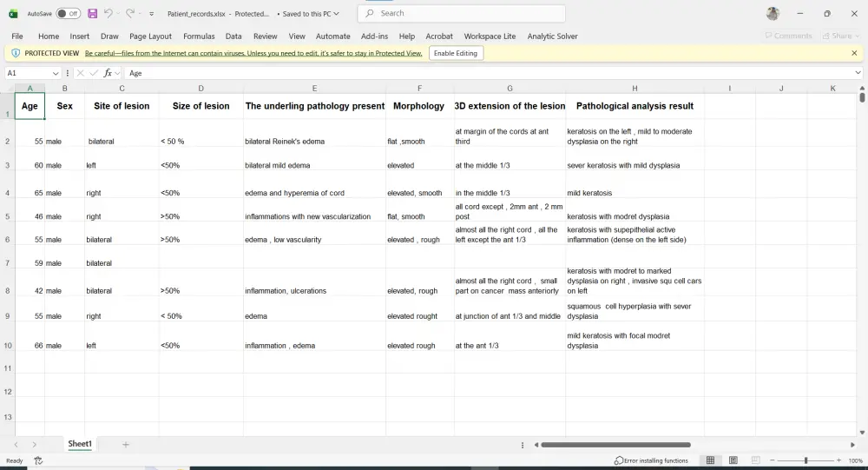Screen dimensions: 868x470
Task: Select the Analytic Solver tab
Action: coord(552,36)
